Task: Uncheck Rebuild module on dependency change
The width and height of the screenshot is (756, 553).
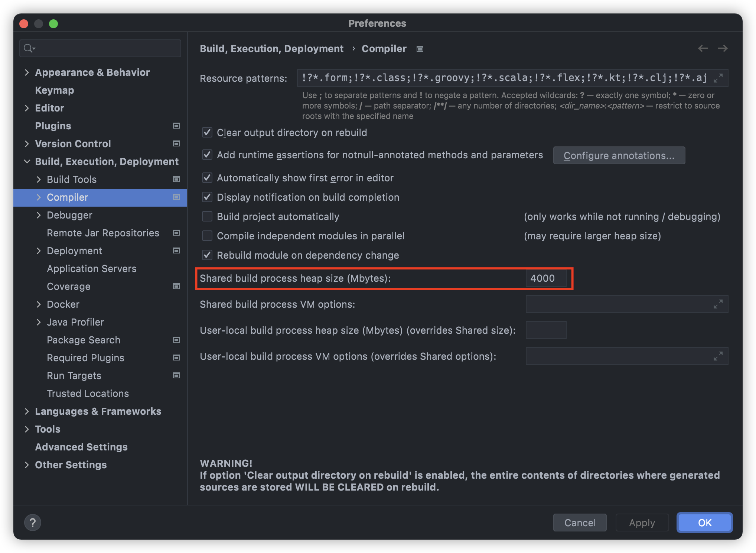Action: pos(207,255)
